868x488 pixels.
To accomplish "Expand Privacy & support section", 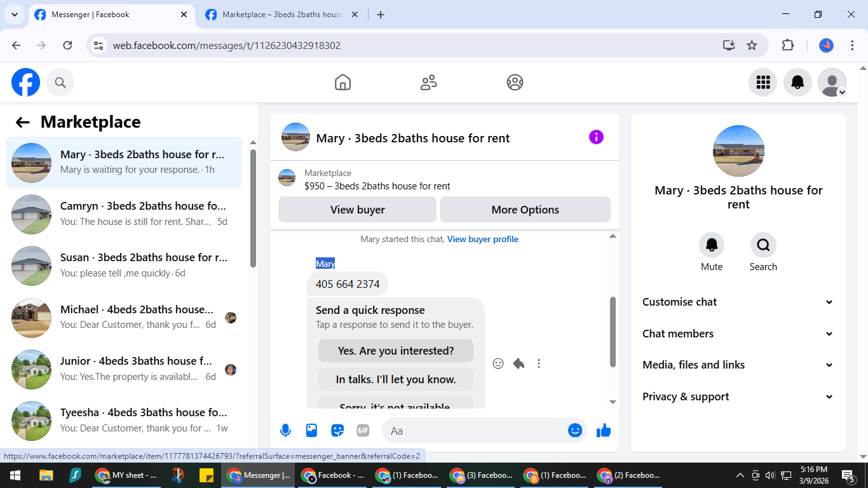I will pyautogui.click(x=737, y=396).
